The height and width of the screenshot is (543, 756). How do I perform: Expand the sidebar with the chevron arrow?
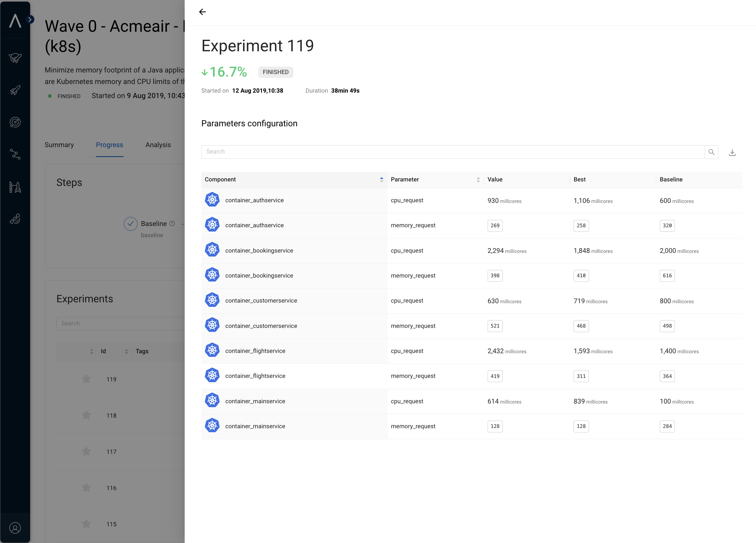30,19
